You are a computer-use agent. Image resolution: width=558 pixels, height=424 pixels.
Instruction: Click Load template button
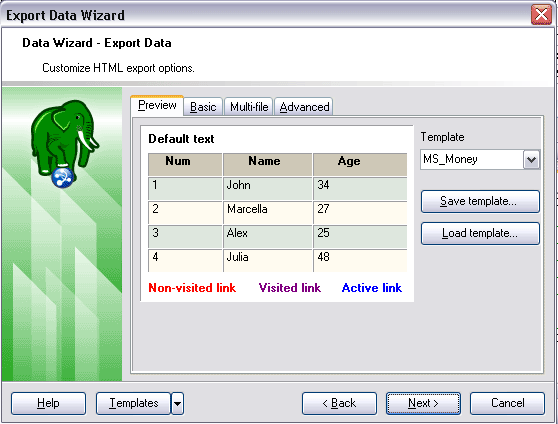tap(480, 234)
